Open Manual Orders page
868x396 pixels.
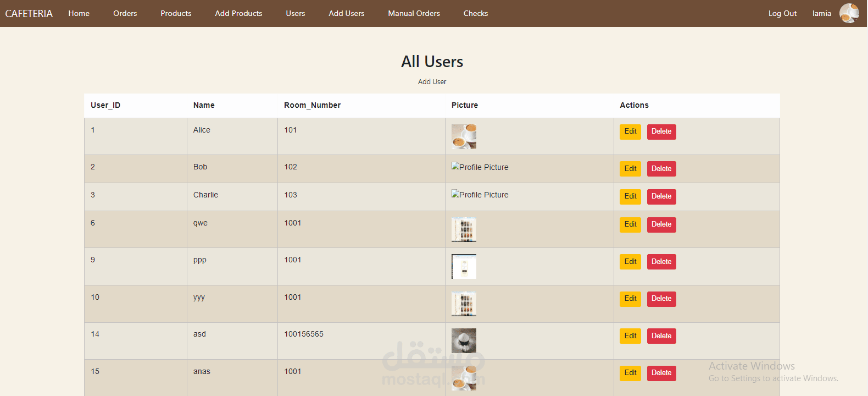click(x=414, y=13)
